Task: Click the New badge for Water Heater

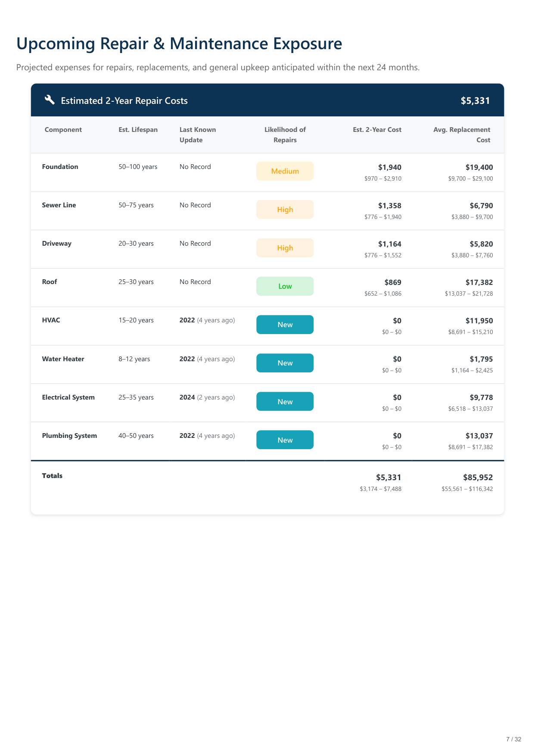Action: 285,363
